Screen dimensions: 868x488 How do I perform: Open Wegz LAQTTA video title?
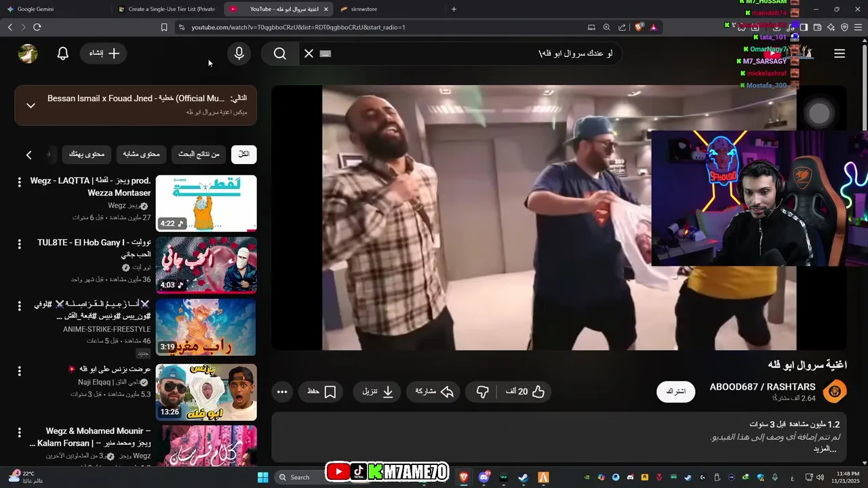[x=90, y=187]
